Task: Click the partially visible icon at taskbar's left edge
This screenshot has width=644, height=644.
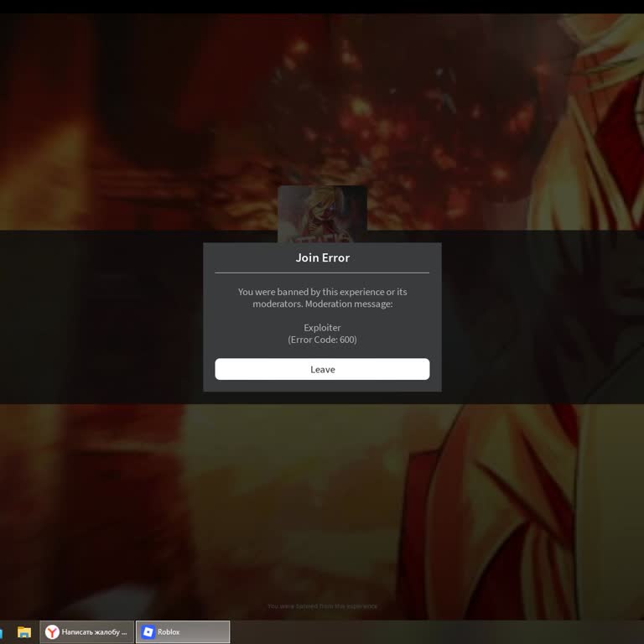Action: (2, 632)
